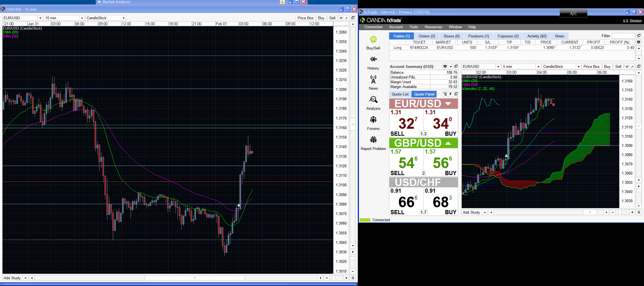Viewport: 644px width, 286px height.
Task: Open the Resources menu
Action: pos(433,27)
